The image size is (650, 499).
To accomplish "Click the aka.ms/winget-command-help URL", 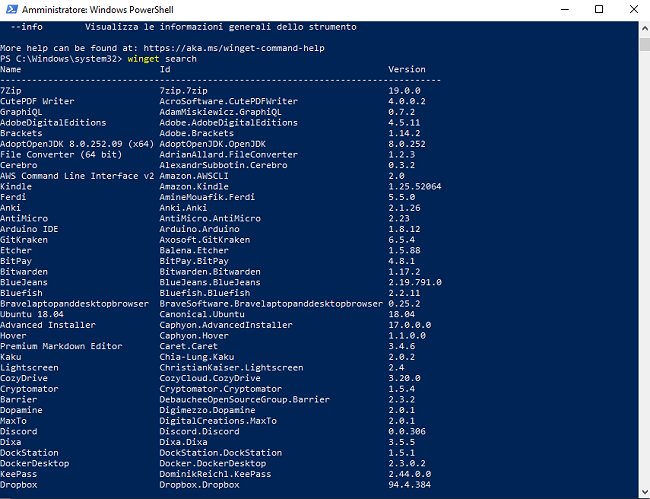I will [x=234, y=48].
